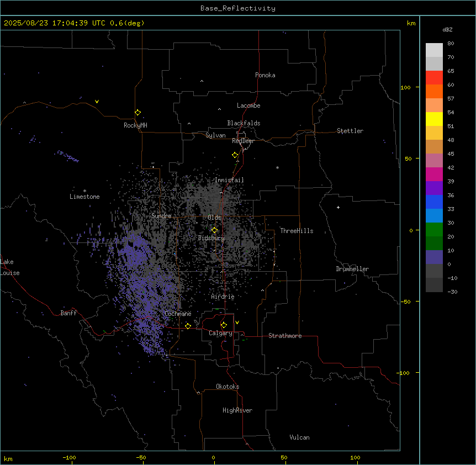This screenshot has width=476, height=465.
Task: Select the white plus marker northwest of Drumheller
Action: [x=338, y=207]
